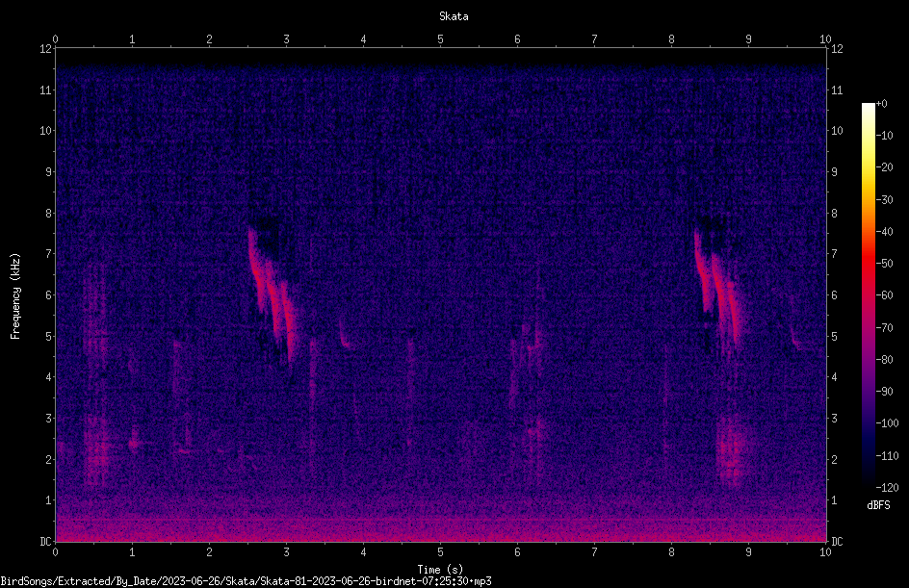909x588 pixels.
Task: Click the faint note near 3.8 seconds at 5 kHz
Action: click(345, 336)
